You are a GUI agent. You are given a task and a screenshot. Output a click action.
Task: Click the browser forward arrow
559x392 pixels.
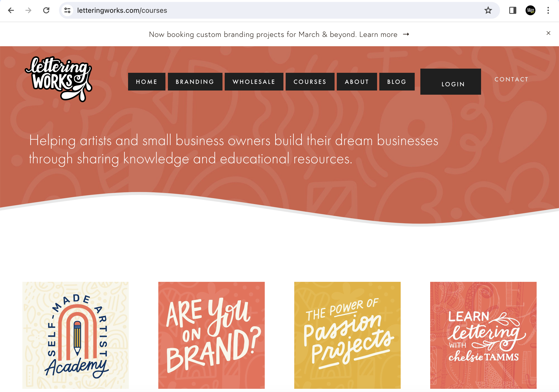(29, 10)
